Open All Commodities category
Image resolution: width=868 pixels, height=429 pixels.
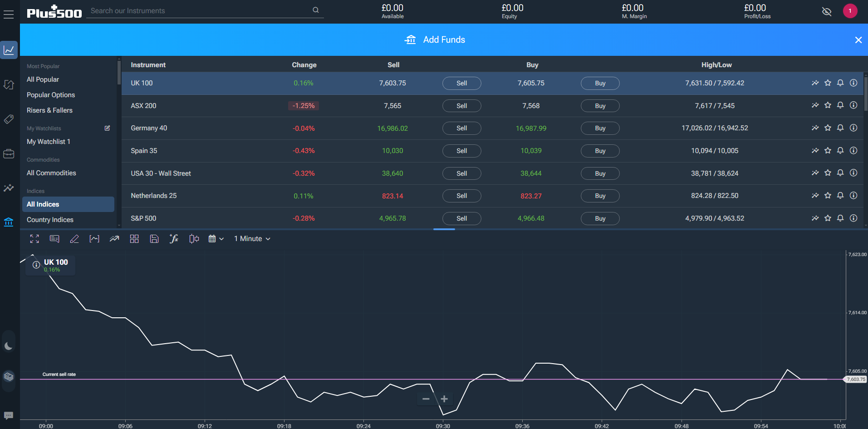tap(51, 173)
